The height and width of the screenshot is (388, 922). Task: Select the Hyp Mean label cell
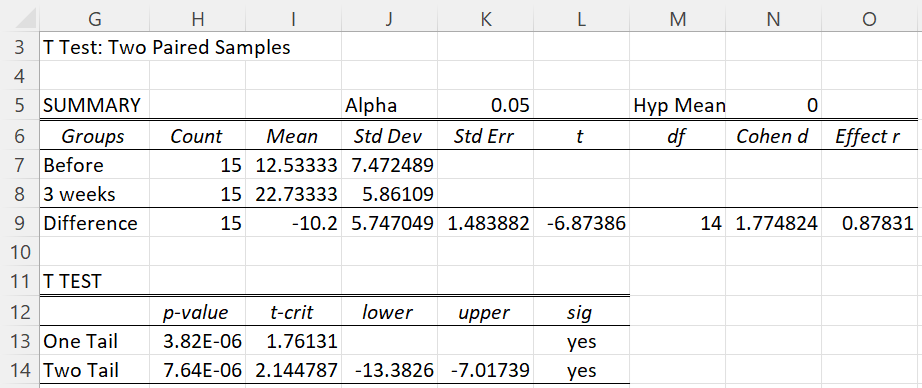(677, 105)
